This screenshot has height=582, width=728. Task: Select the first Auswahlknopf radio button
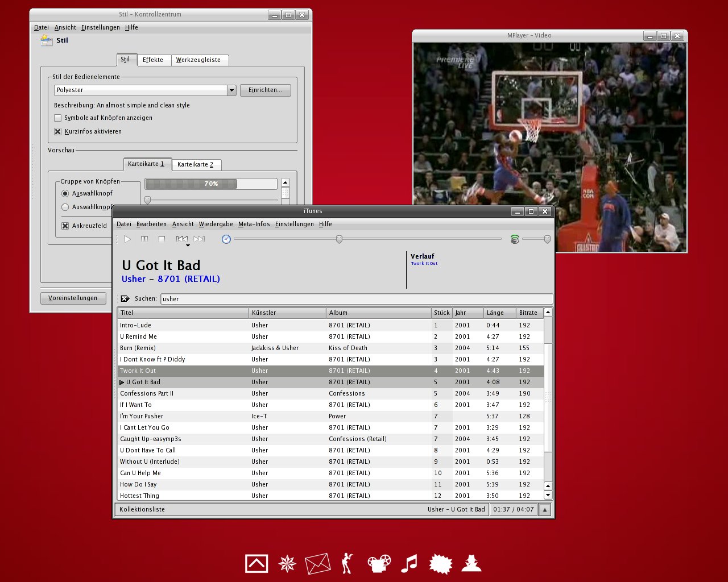tap(65, 193)
